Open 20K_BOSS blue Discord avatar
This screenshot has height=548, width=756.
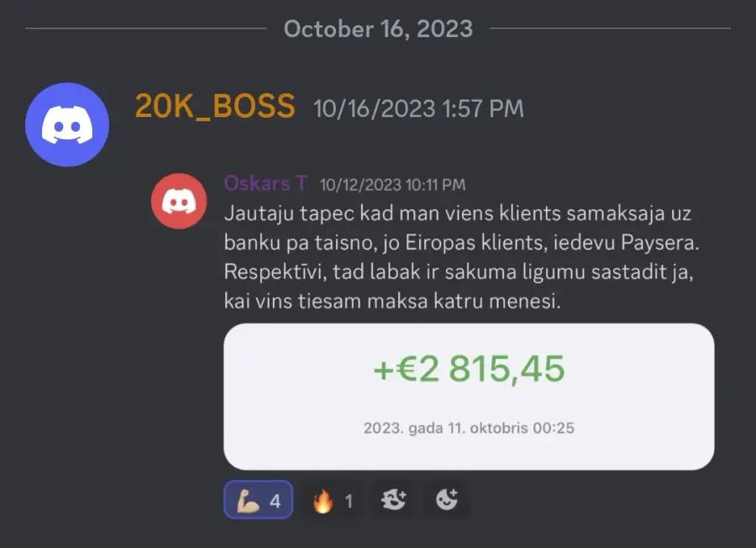67,124
